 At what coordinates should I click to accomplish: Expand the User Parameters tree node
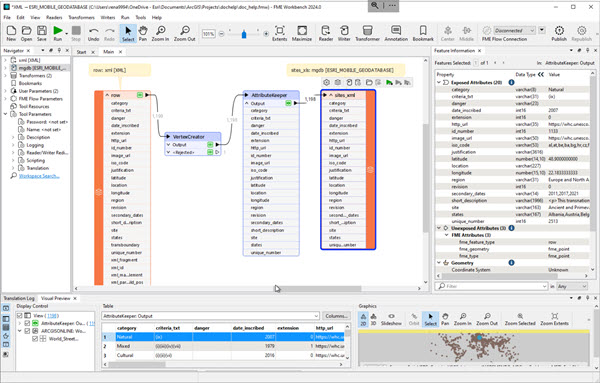(5, 91)
